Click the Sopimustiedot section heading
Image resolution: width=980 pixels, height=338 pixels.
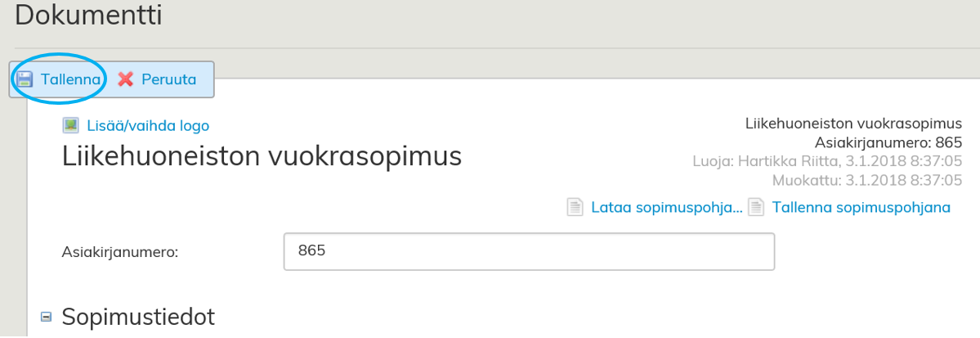[x=138, y=317]
